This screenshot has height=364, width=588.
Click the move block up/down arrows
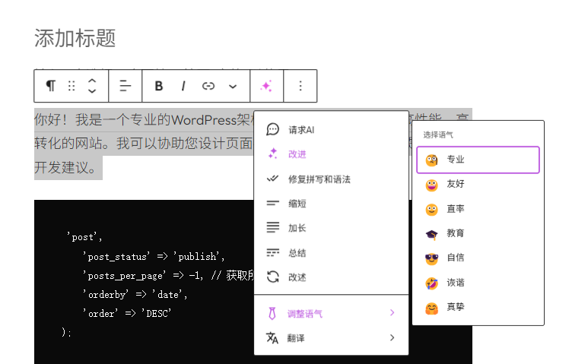[x=92, y=86]
